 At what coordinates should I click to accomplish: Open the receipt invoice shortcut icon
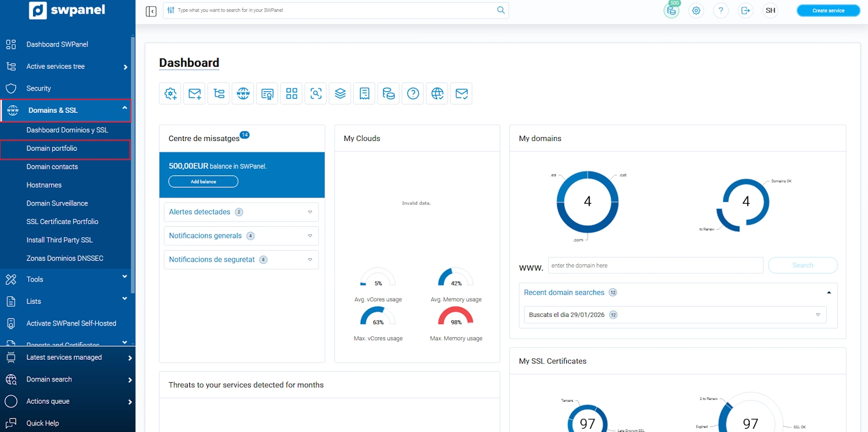tap(365, 94)
